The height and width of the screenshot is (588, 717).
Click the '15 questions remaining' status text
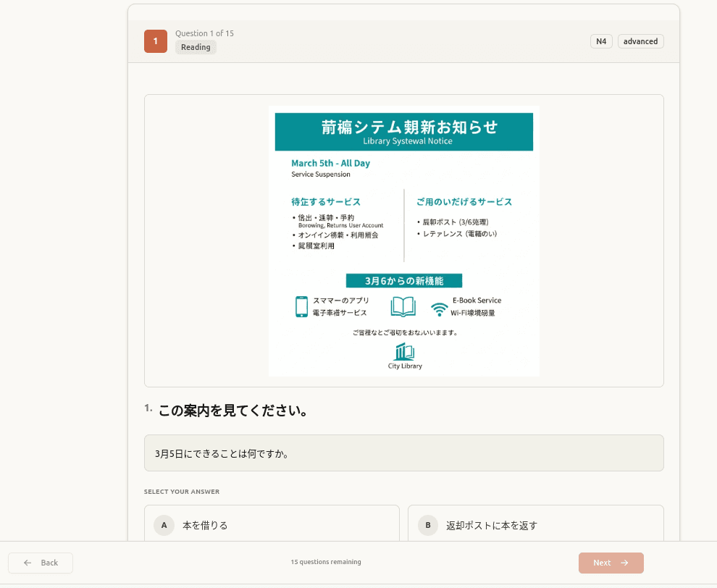pos(326,562)
